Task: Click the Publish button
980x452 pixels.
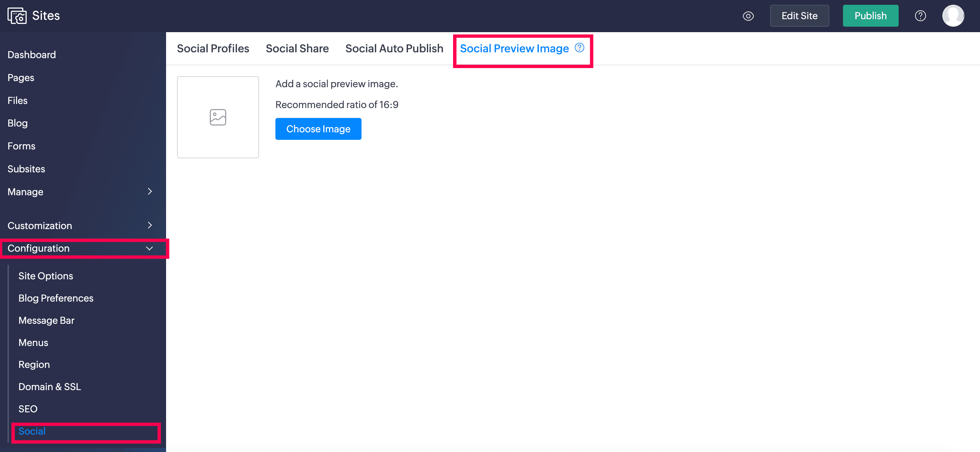Action: coord(870,16)
